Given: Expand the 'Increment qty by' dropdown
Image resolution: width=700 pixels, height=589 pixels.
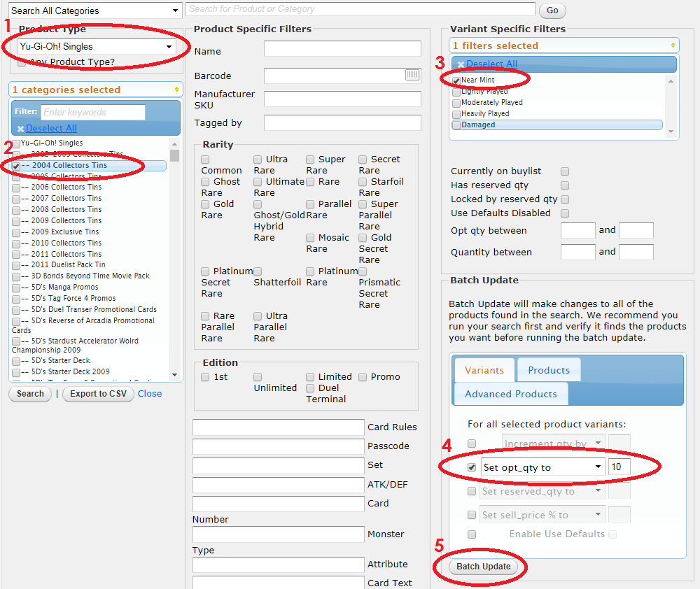Looking at the screenshot, I should (554, 443).
